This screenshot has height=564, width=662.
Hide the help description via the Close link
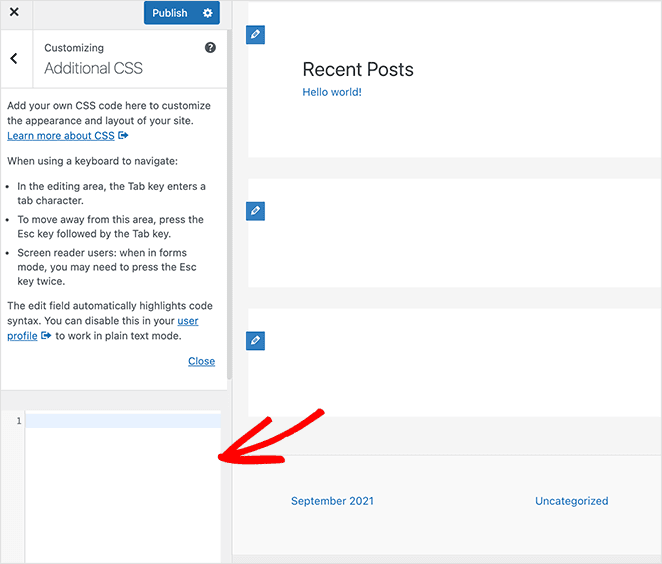201,361
